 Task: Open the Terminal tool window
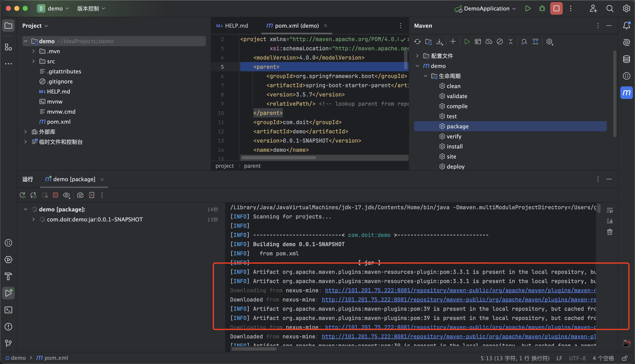click(x=9, y=310)
